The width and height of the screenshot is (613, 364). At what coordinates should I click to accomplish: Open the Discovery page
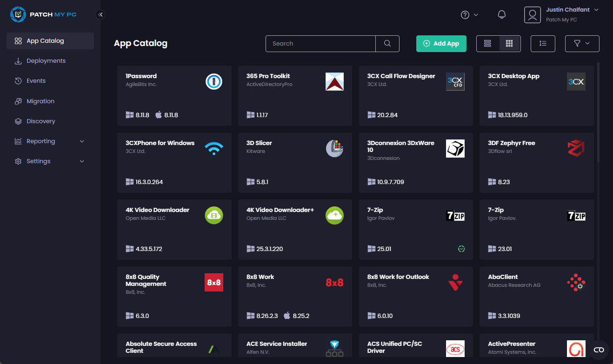click(40, 121)
